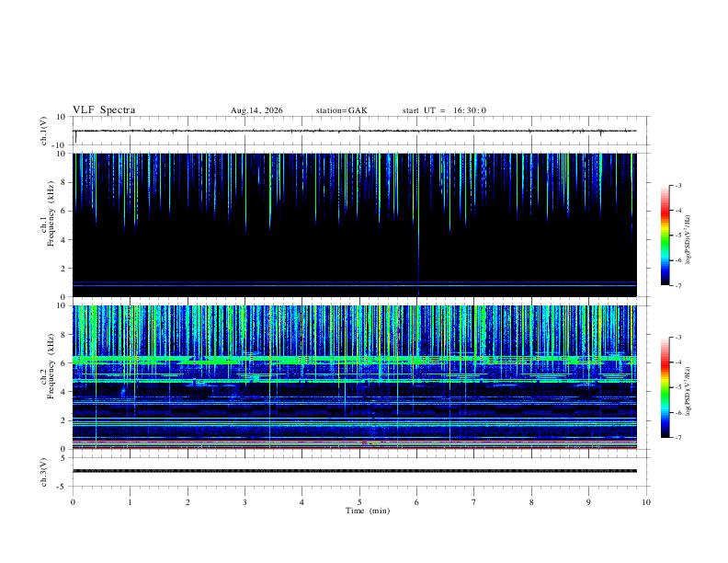Click the ch.1(V) axis label
The image size is (728, 563).
click(x=44, y=131)
